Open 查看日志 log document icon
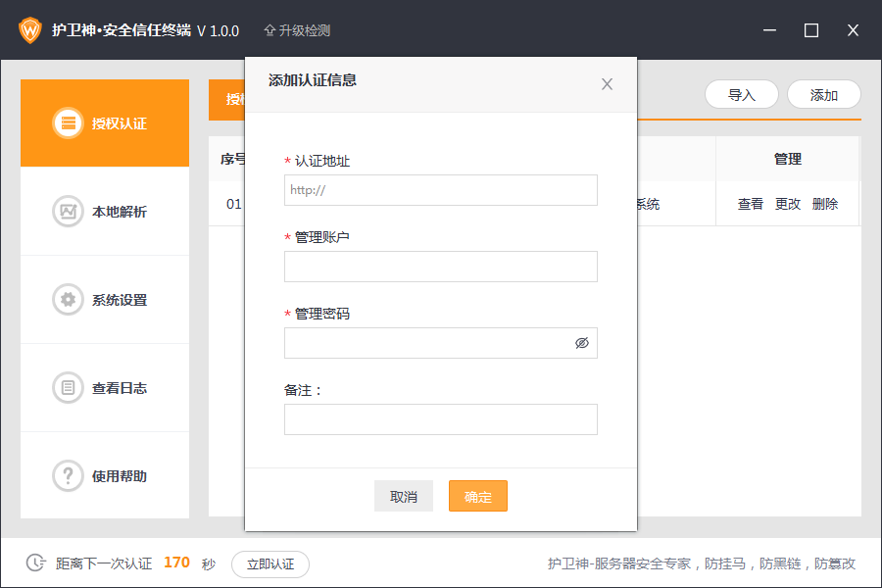The image size is (882, 588). point(68,388)
